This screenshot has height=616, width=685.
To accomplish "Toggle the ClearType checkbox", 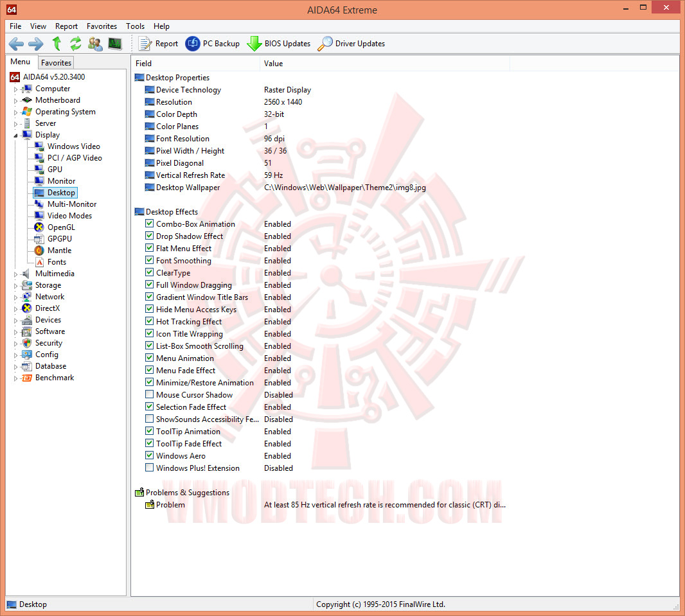I will [x=150, y=272].
